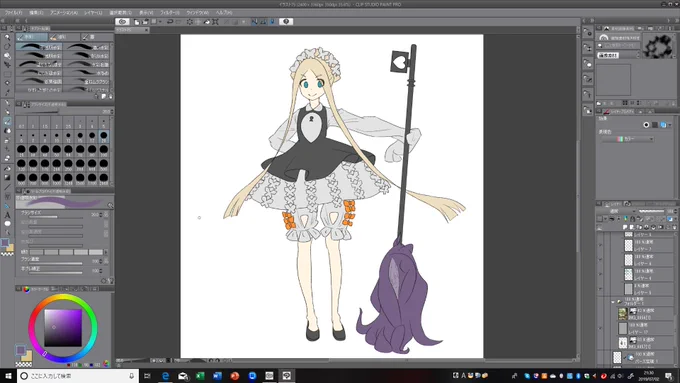Switch to the second sub tool group tab
This screenshot has height=383, width=680.
(x=64, y=37)
